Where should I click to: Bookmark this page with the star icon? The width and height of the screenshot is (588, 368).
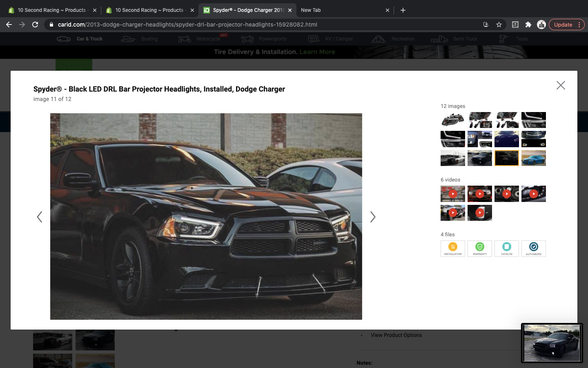pos(499,25)
